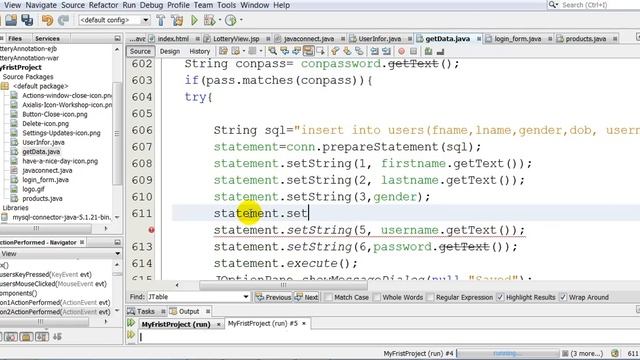Screen dimensions: 640x360
Task: Select javaconnect.java in Projects tree
Action: pos(47,170)
